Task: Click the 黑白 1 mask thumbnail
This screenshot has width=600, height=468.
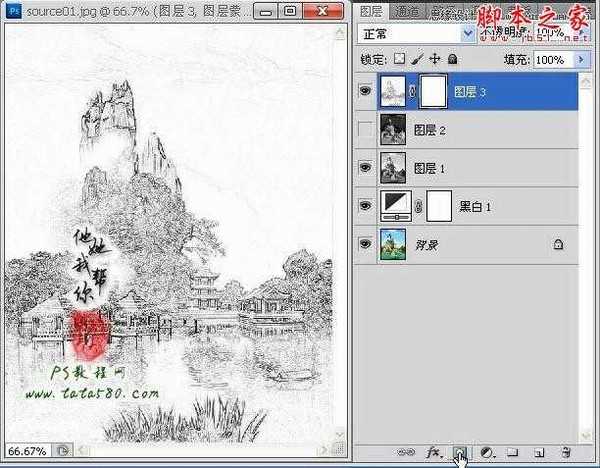Action: click(439, 206)
